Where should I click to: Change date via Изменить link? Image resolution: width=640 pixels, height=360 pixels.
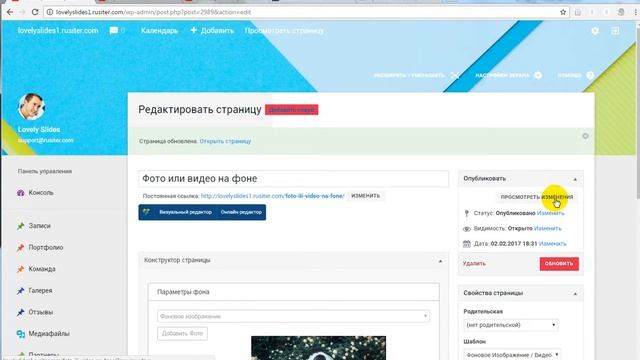pyautogui.click(x=552, y=244)
